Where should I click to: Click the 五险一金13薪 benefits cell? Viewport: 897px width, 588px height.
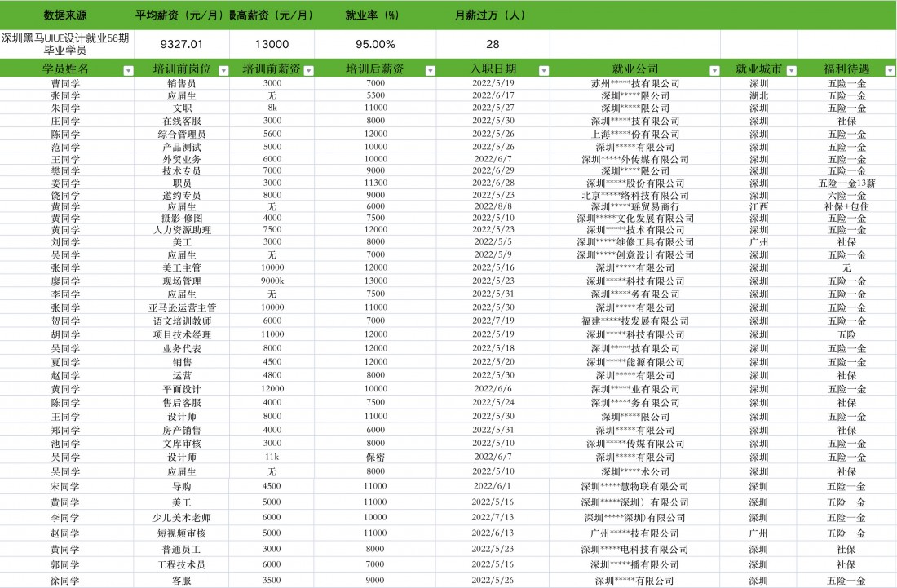tap(846, 183)
